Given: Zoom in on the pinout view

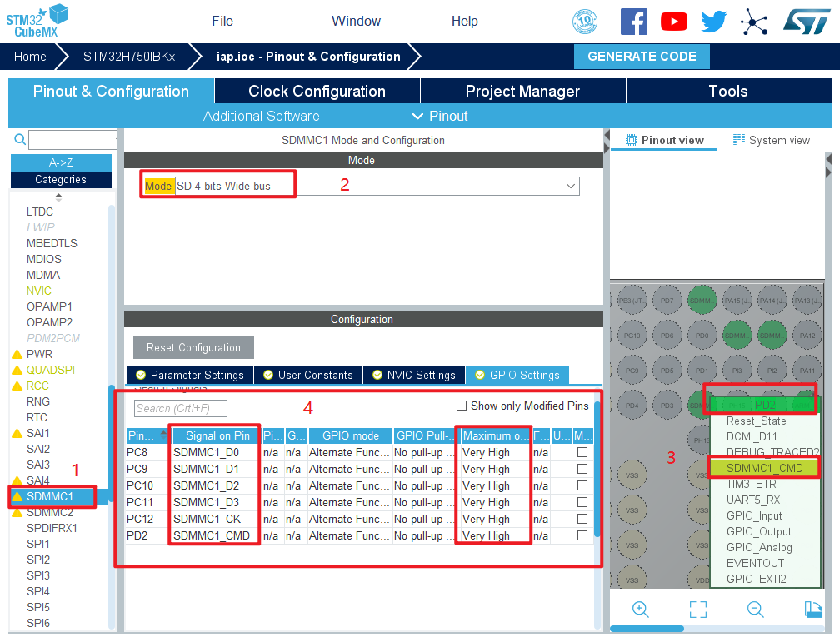Looking at the screenshot, I should [640, 609].
